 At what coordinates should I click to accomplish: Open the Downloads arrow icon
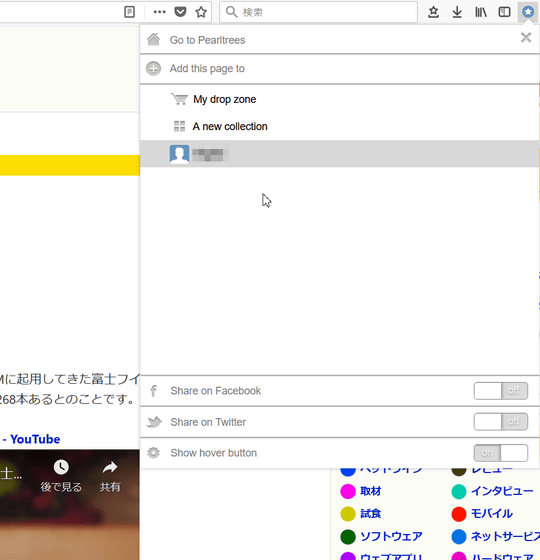point(457,12)
